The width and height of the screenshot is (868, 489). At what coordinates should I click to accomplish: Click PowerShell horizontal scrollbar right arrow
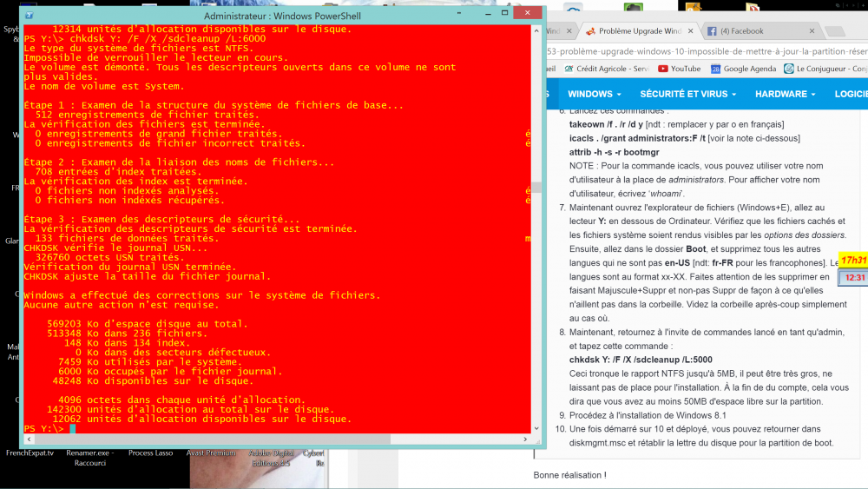(525, 439)
